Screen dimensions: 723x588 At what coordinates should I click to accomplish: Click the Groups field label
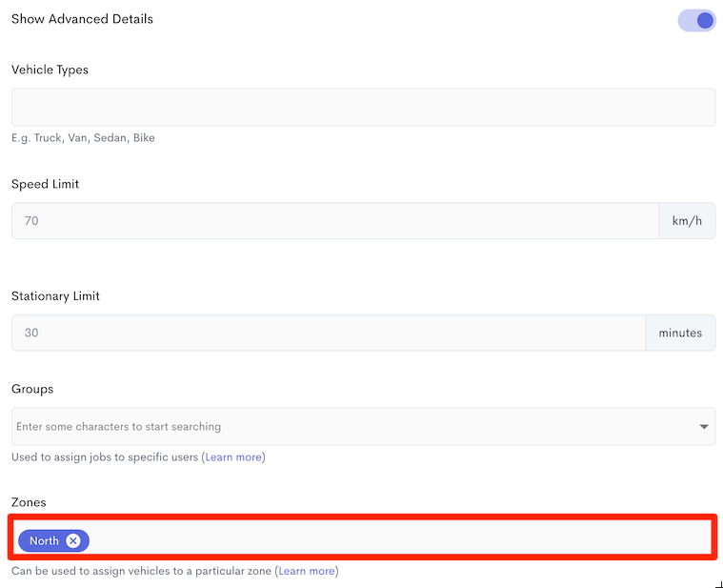pos(32,389)
